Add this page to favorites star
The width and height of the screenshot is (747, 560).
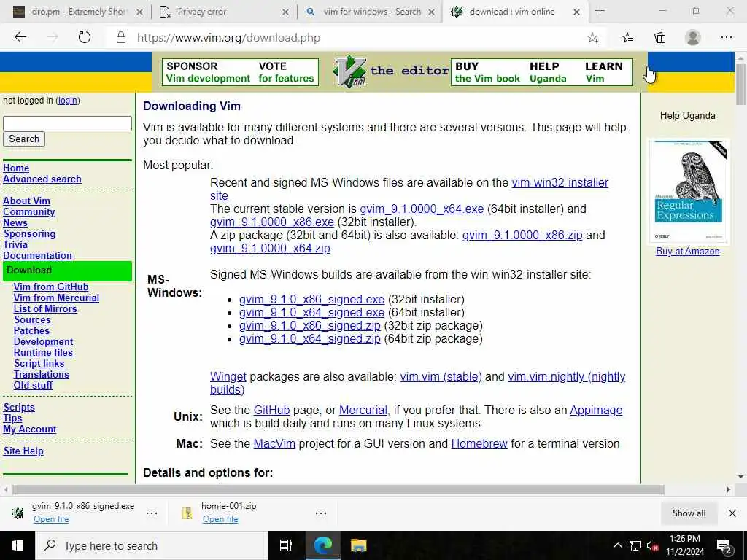point(592,38)
